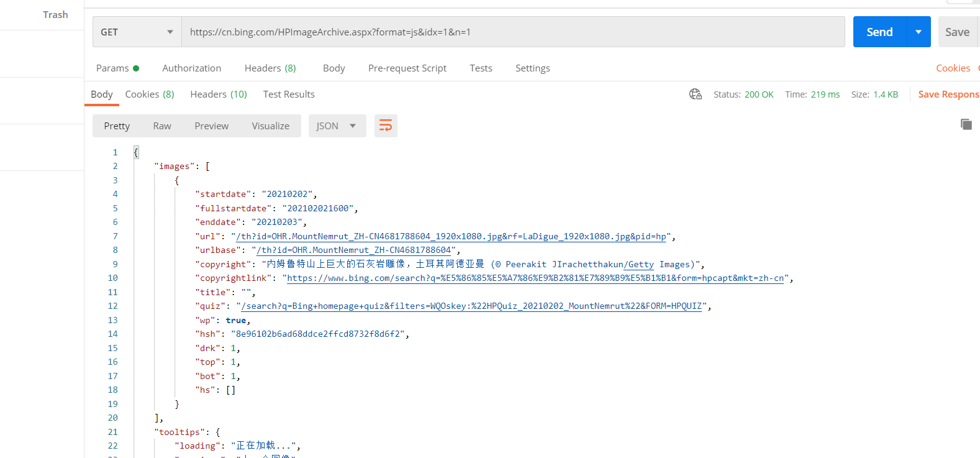Switch to the Tests tab
Screen dimensions: 980x458
[481, 68]
